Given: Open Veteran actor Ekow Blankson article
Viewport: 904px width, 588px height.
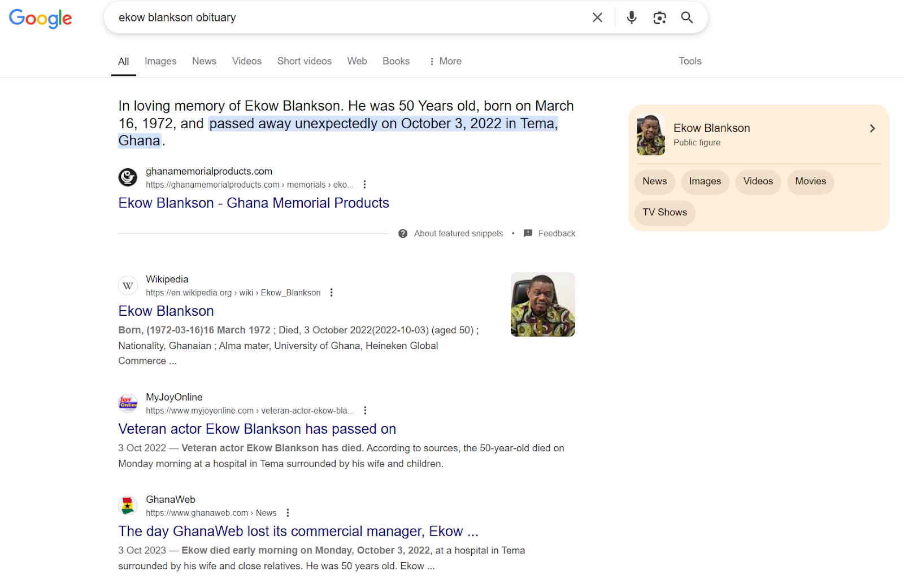Looking at the screenshot, I should (257, 429).
